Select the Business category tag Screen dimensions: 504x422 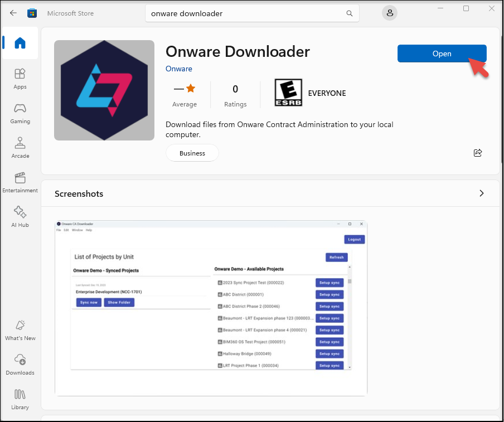click(x=192, y=153)
